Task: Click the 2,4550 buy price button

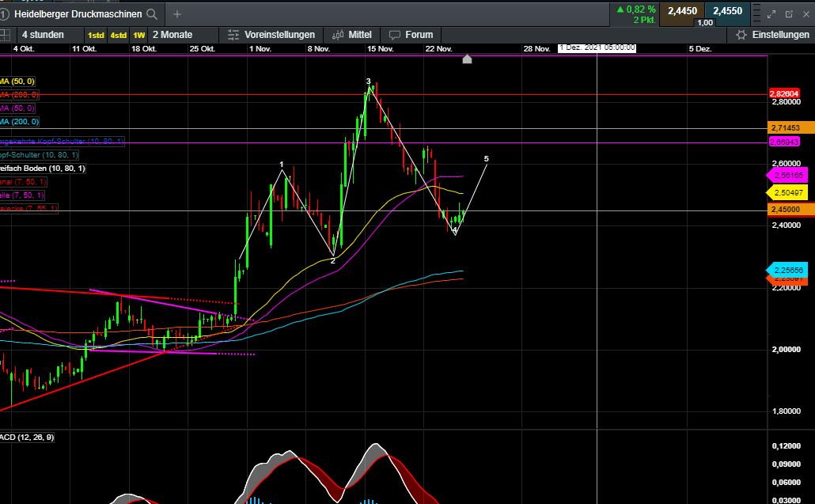Action: pyautogui.click(x=727, y=11)
